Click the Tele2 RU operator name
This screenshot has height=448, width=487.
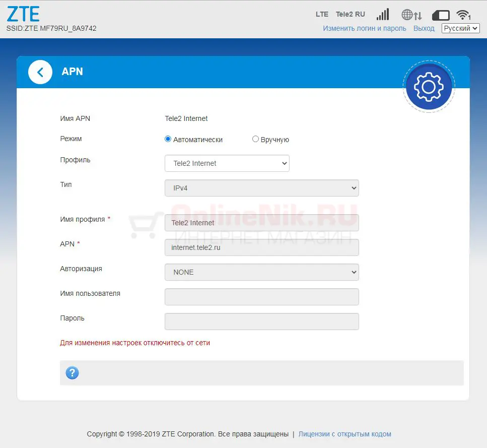[351, 14]
